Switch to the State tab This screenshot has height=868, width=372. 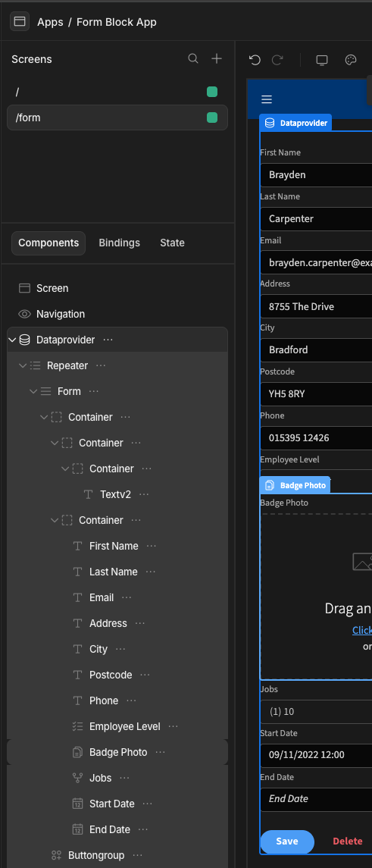coord(172,243)
